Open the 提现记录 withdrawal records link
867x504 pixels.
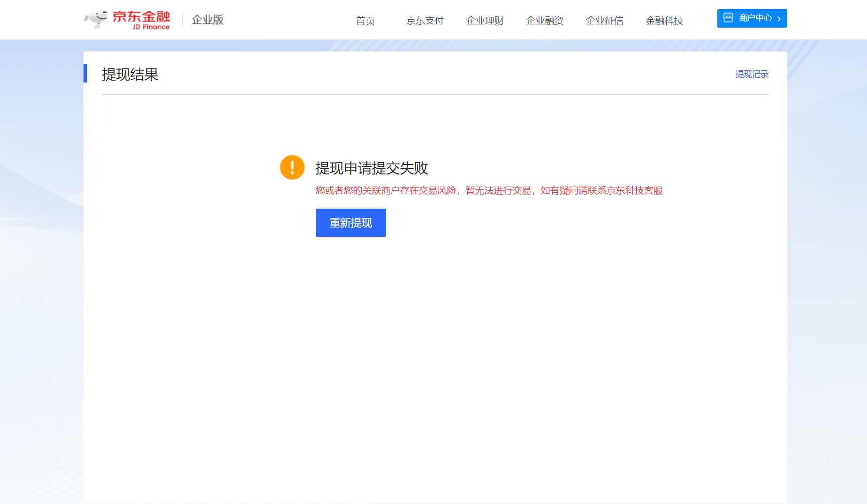pyautogui.click(x=752, y=74)
